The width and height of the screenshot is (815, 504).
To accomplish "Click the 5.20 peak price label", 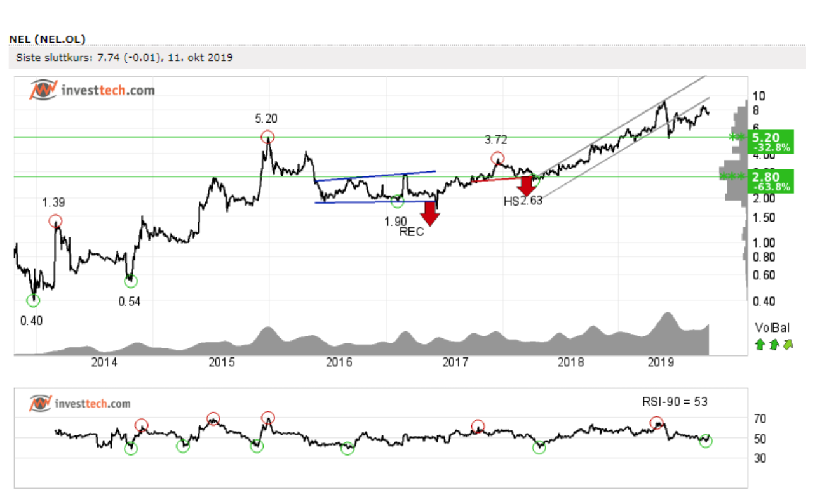I will [x=266, y=118].
